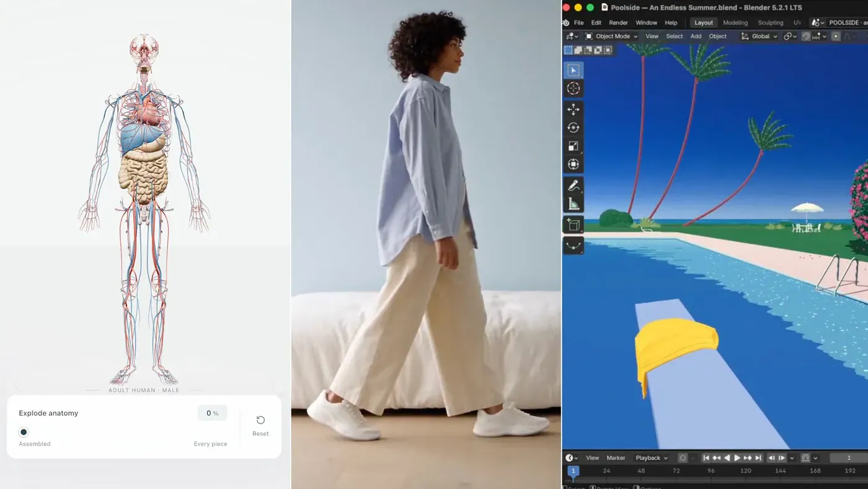Set selection mode to new selection

[x=568, y=50]
